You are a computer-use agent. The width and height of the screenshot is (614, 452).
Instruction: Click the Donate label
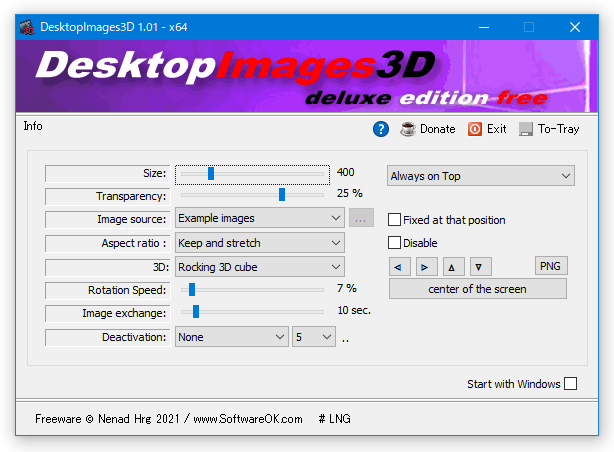tap(437, 129)
